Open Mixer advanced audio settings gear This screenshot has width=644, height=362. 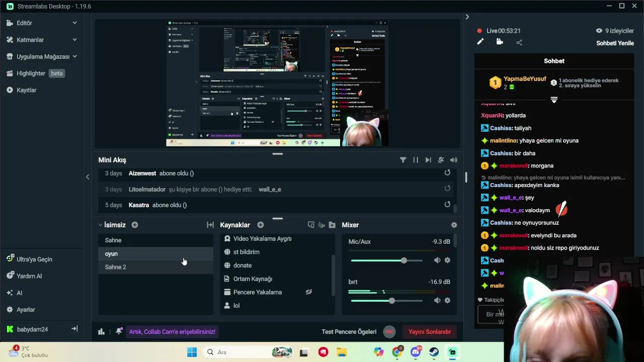[x=454, y=225]
